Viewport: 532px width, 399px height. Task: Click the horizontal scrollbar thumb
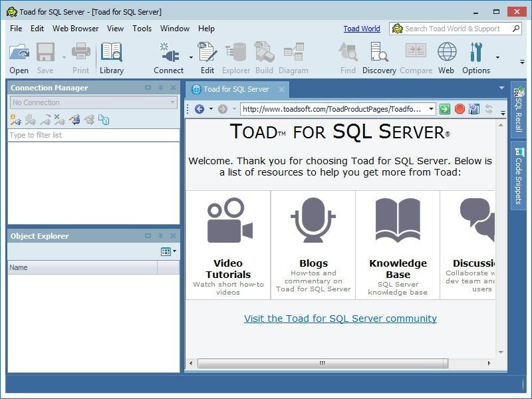click(x=323, y=363)
